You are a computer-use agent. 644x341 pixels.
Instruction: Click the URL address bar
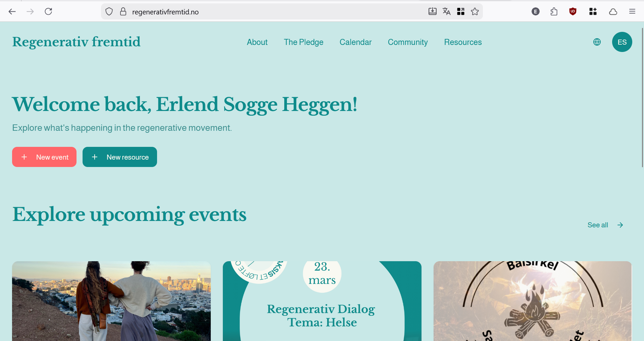tap(268, 12)
